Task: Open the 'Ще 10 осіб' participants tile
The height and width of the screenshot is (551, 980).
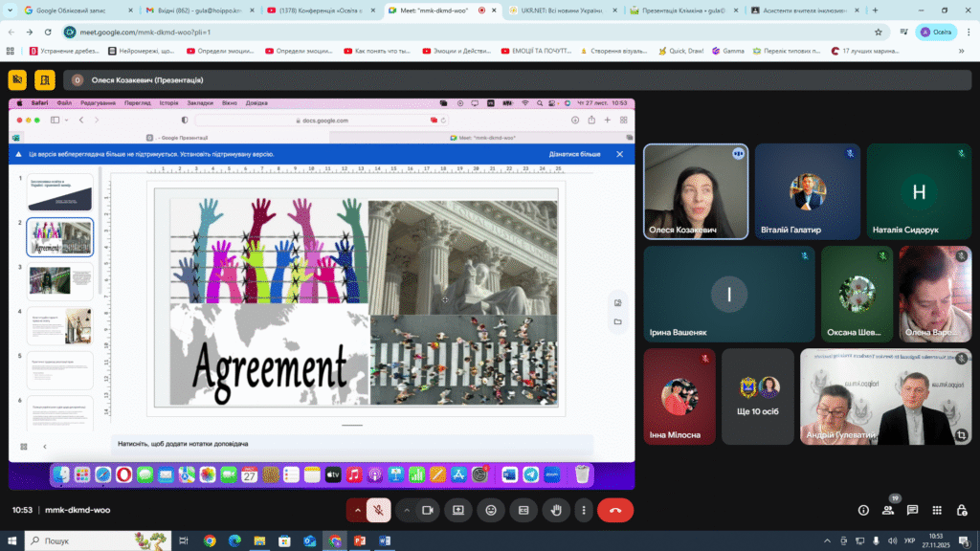Action: pos(758,397)
